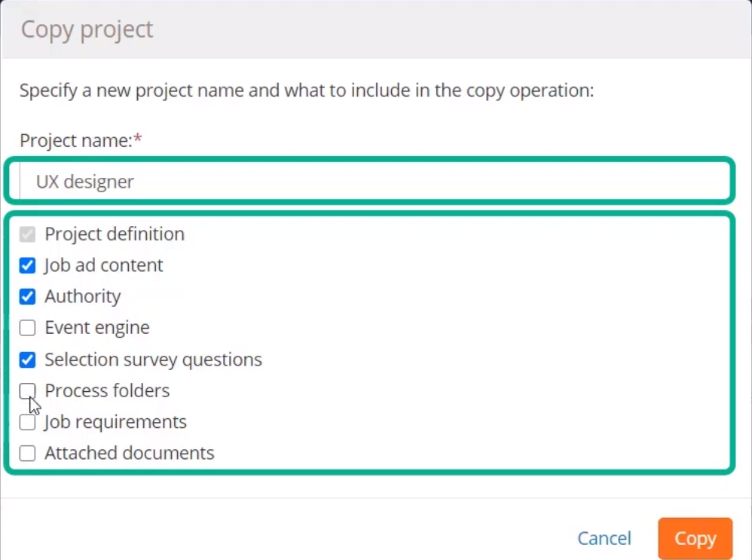The image size is (752, 560).
Task: Click the 'Attached documents' label text
Action: [130, 453]
